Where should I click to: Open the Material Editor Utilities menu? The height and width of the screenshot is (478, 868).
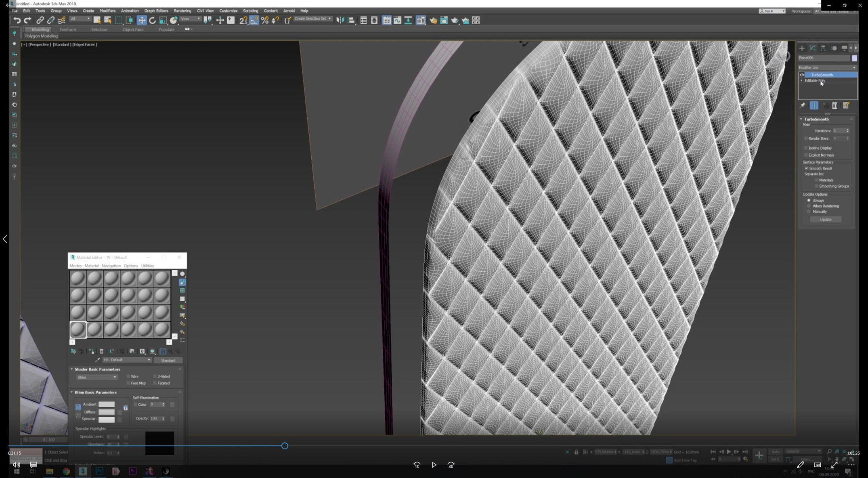147,266
